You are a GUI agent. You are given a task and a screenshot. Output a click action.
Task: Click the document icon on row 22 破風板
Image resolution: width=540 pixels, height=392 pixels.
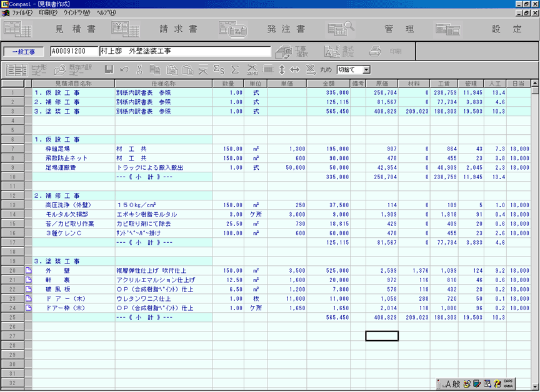(x=28, y=289)
